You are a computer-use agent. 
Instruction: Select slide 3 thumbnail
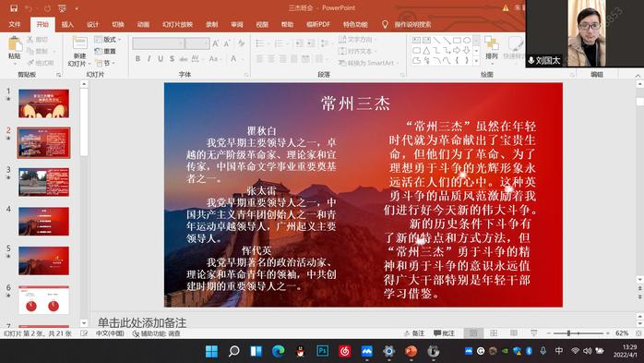(x=43, y=182)
